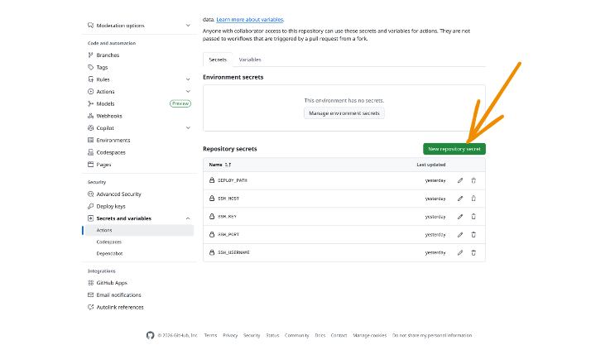Click the Manage environment secrets button

point(344,113)
